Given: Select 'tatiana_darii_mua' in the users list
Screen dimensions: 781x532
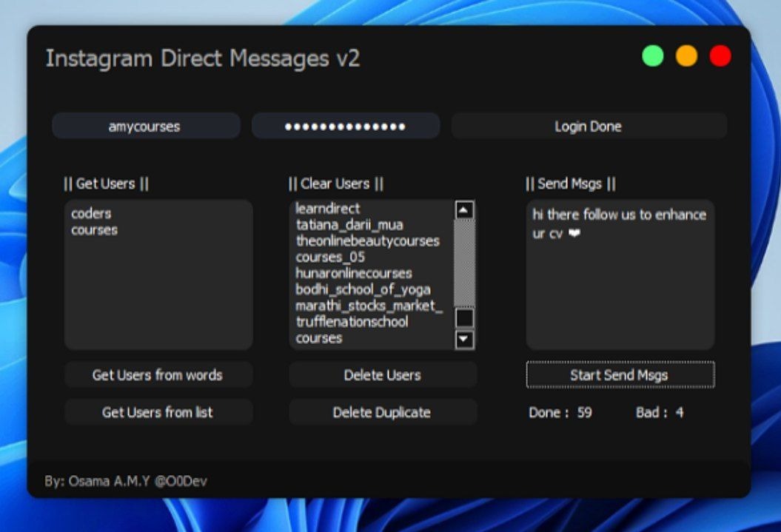Looking at the screenshot, I should tap(349, 224).
